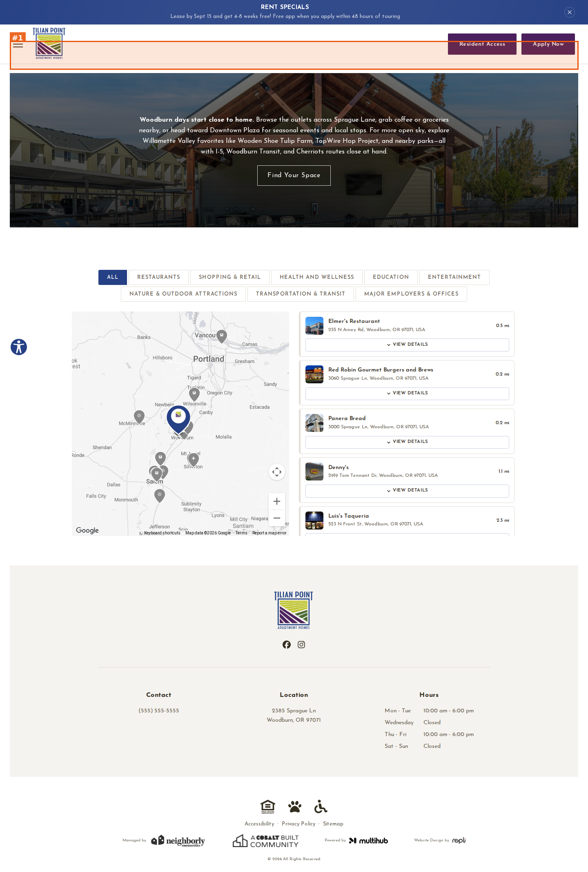Show Health and Wellness places
Viewport: 588px width, 872px height.
pos(317,277)
